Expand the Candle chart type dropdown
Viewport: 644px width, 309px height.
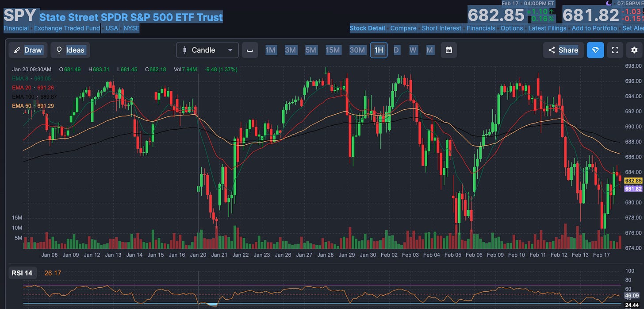207,50
